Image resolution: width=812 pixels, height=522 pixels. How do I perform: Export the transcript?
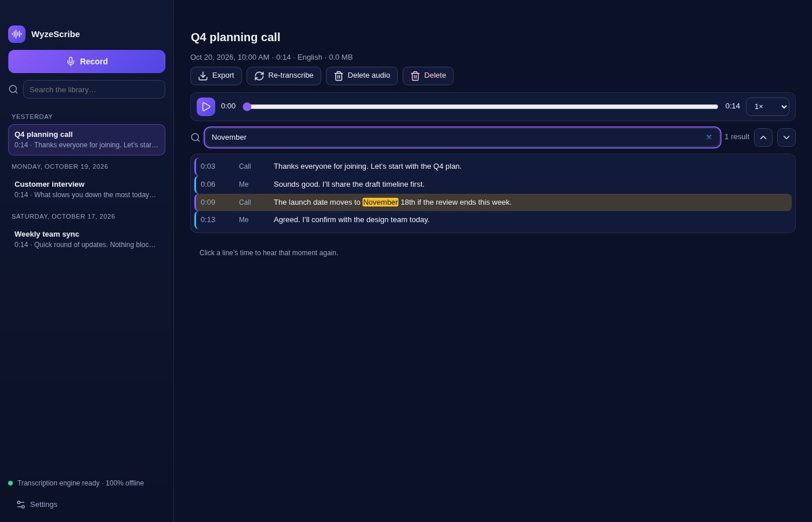[216, 76]
